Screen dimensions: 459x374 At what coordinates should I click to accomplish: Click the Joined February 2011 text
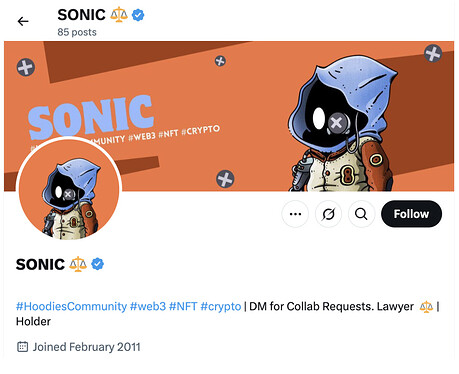pyautogui.click(x=86, y=347)
